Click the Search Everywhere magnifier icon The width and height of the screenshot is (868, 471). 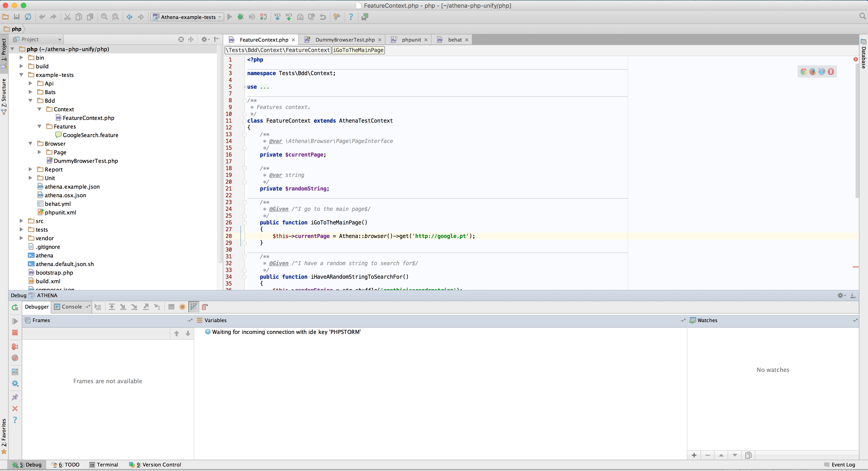862,16
